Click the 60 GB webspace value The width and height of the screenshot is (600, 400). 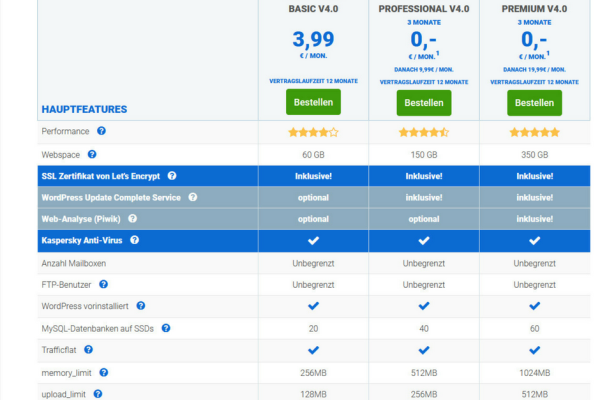pos(313,155)
